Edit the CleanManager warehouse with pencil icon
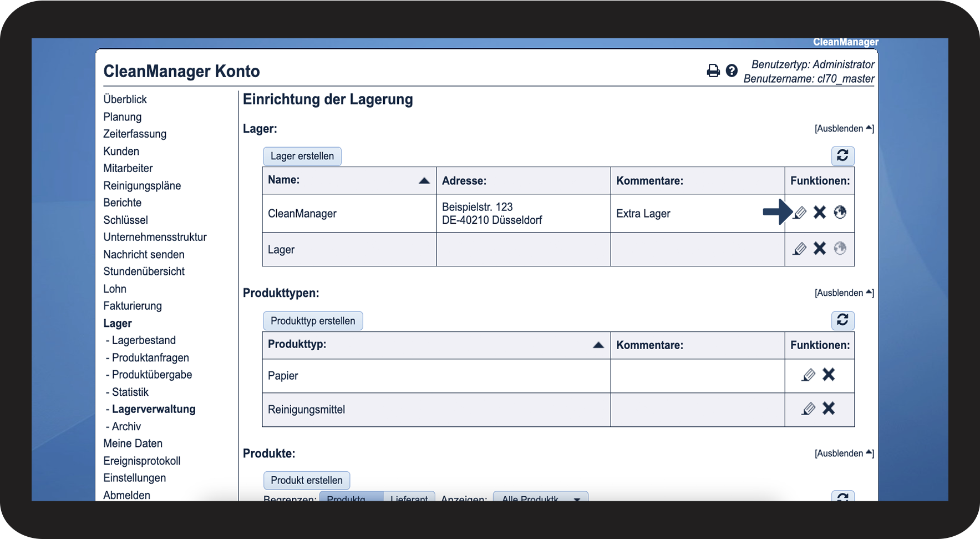This screenshot has height=539, width=980. point(800,213)
